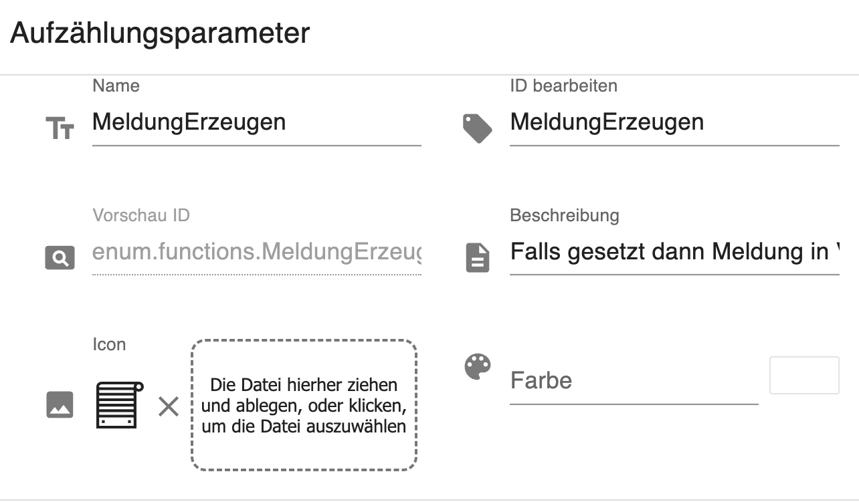Image resolution: width=859 pixels, height=504 pixels.
Task: Click the Beschreibung label text
Action: [x=565, y=215]
